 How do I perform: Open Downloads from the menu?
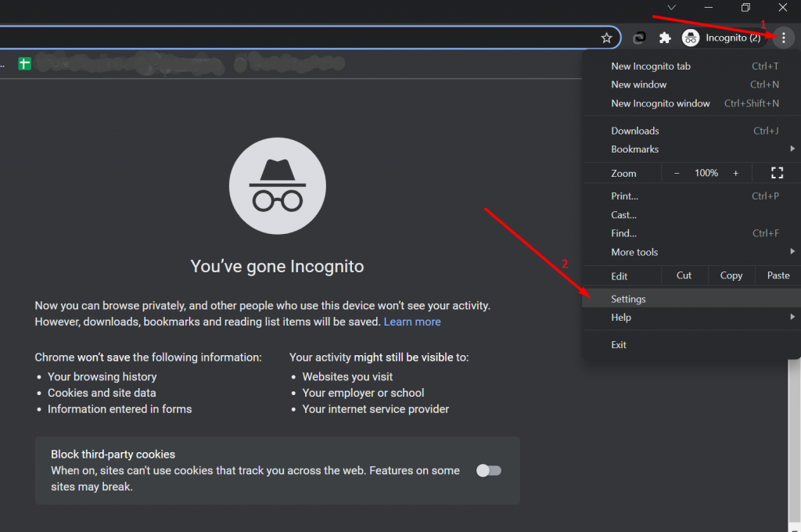pyautogui.click(x=691, y=131)
